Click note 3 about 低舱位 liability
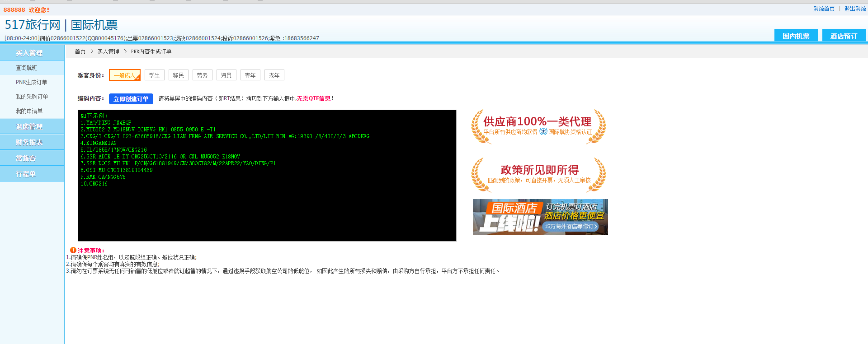The image size is (868, 344). click(x=283, y=271)
